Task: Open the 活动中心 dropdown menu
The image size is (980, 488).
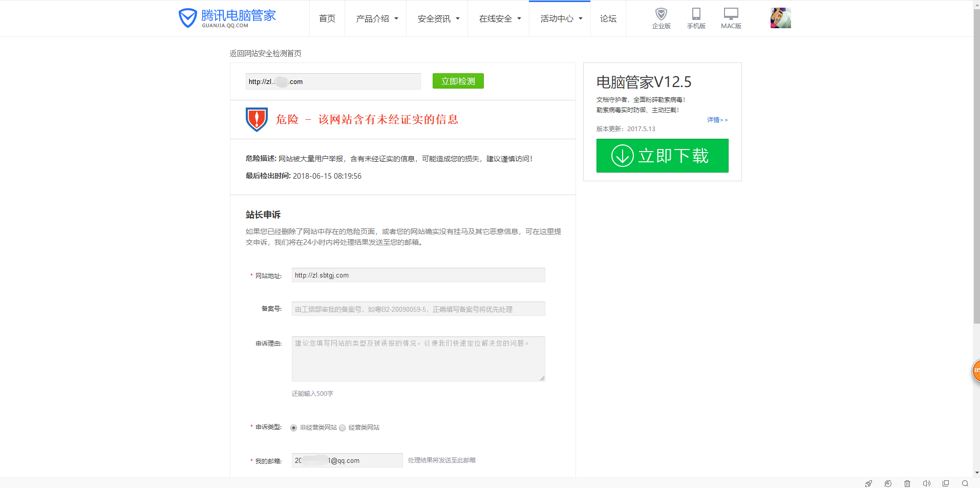Action: pyautogui.click(x=560, y=18)
